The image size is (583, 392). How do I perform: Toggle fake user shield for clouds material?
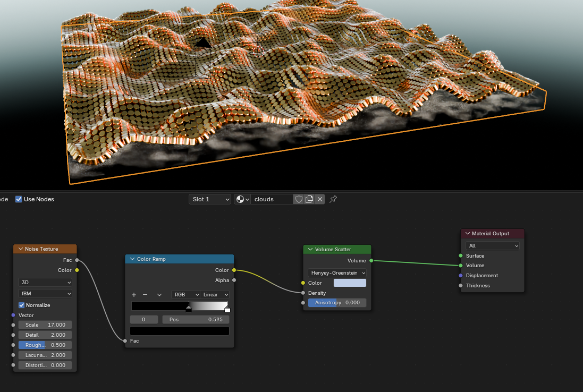coord(299,199)
